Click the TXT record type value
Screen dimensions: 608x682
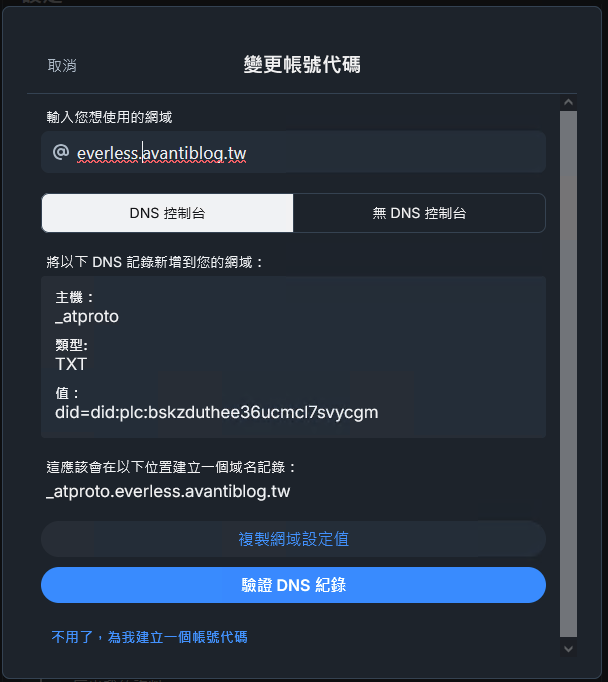coord(71,364)
